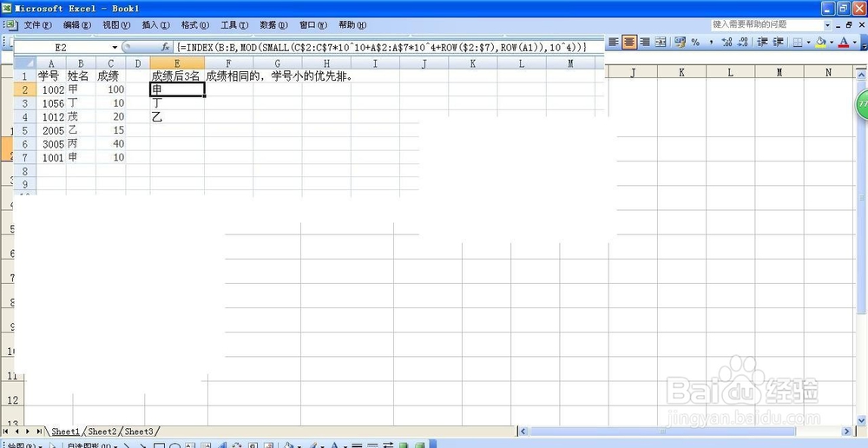868x448 pixels.
Task: Click the horizontal scrollbar right arrow
Action: point(846,431)
